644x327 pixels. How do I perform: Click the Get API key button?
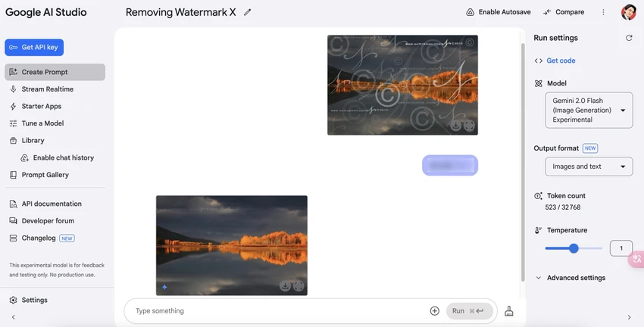(34, 47)
